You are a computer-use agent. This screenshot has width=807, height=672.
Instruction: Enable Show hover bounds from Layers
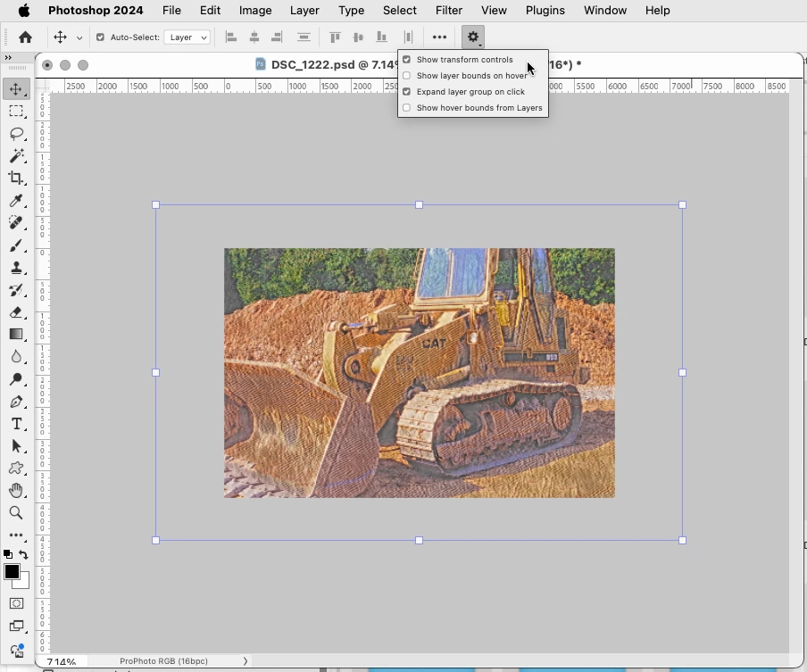pos(406,108)
